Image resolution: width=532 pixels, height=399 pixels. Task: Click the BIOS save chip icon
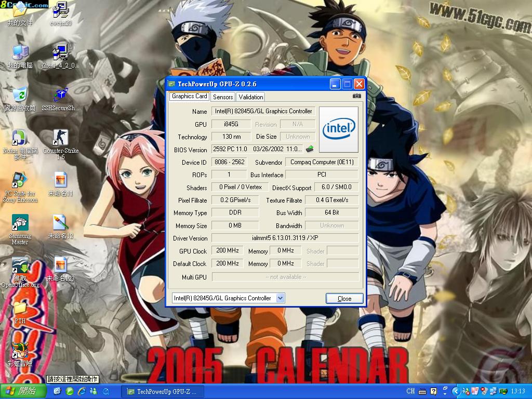(x=310, y=149)
